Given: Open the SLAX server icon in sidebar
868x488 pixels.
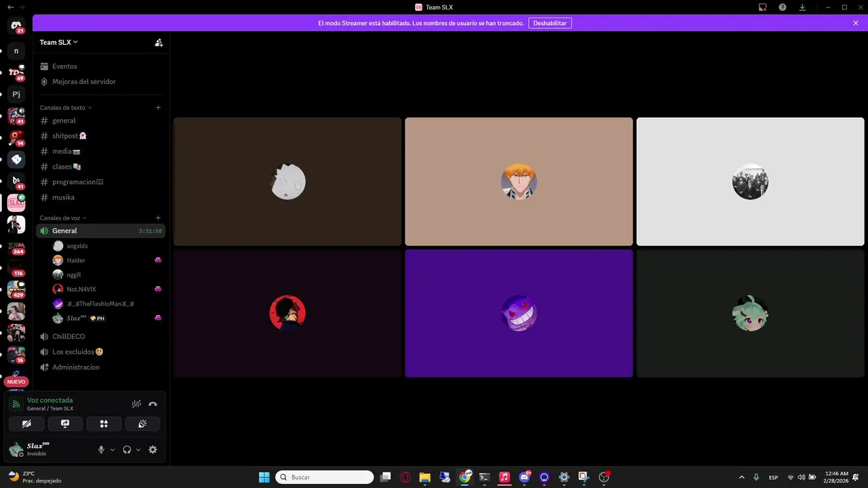Looking at the screenshot, I should click(16, 203).
